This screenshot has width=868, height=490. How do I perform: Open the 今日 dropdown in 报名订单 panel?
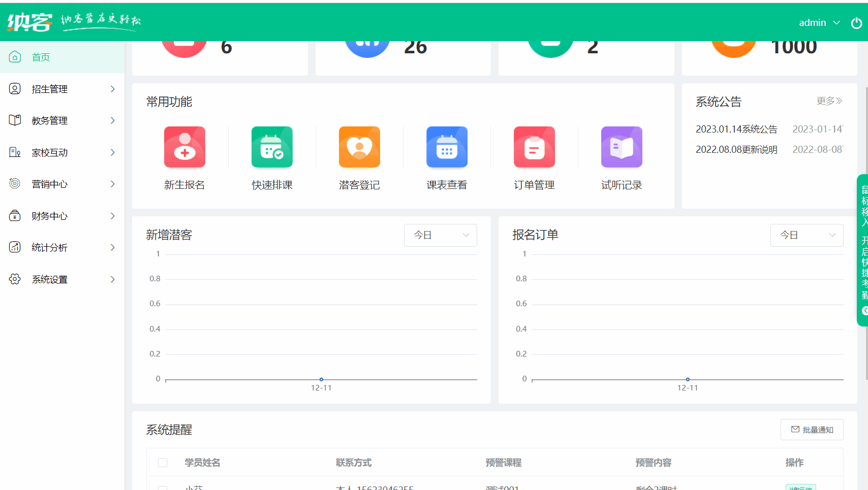[x=807, y=235]
